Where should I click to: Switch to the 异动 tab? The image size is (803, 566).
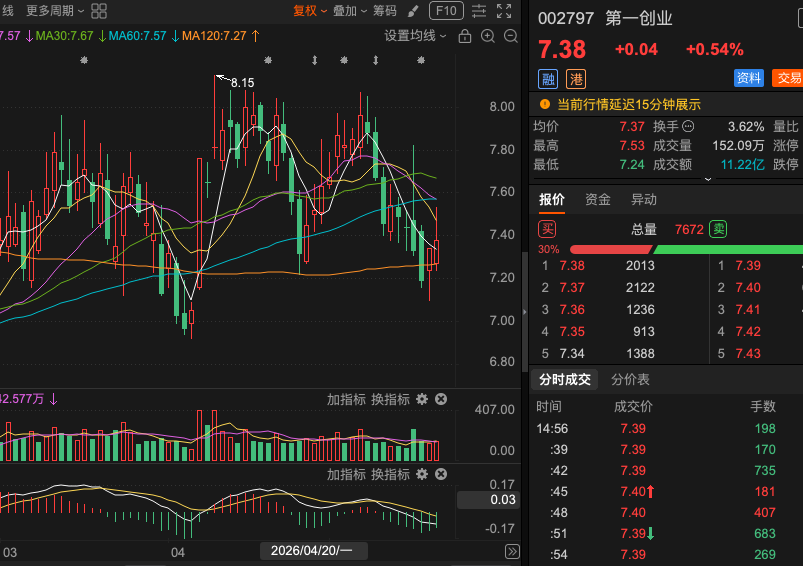(644, 200)
